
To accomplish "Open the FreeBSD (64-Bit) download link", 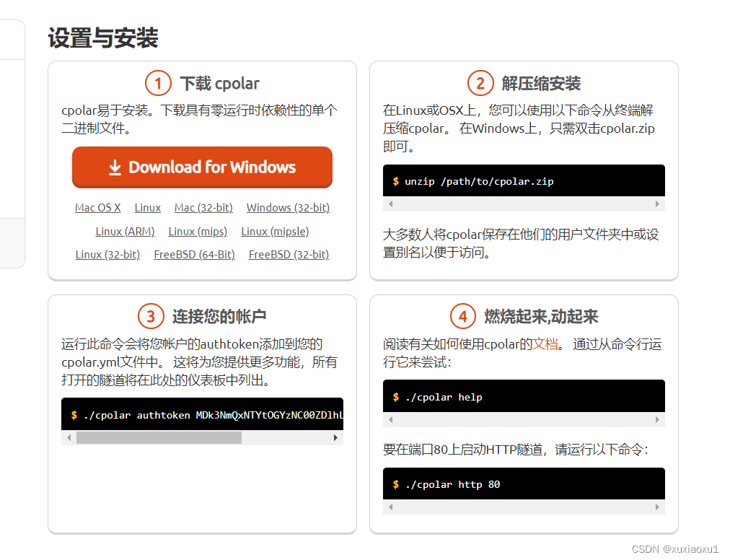I will click(194, 255).
